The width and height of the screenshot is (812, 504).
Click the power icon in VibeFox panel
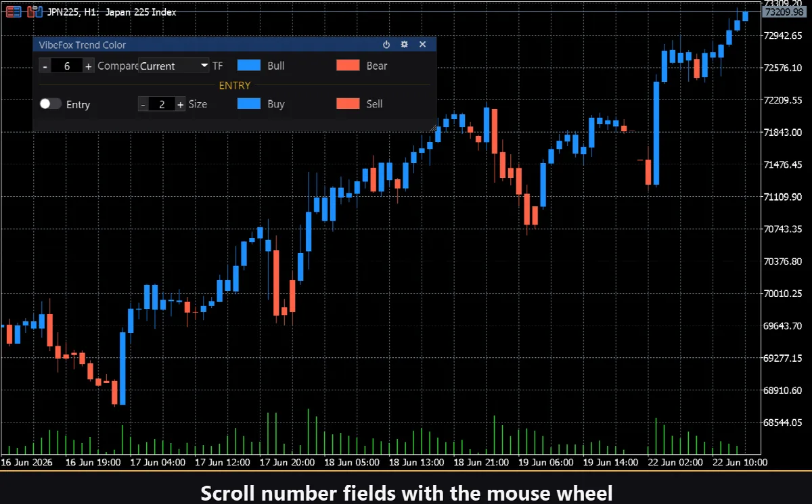(x=386, y=45)
